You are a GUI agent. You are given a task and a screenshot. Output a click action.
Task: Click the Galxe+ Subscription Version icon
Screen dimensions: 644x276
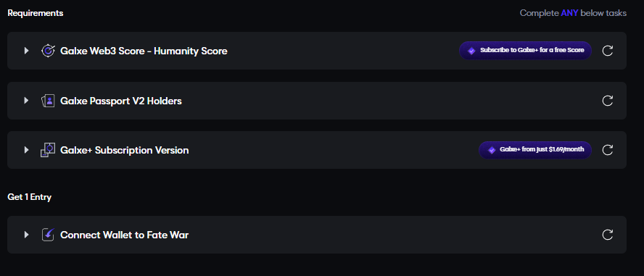tap(48, 150)
